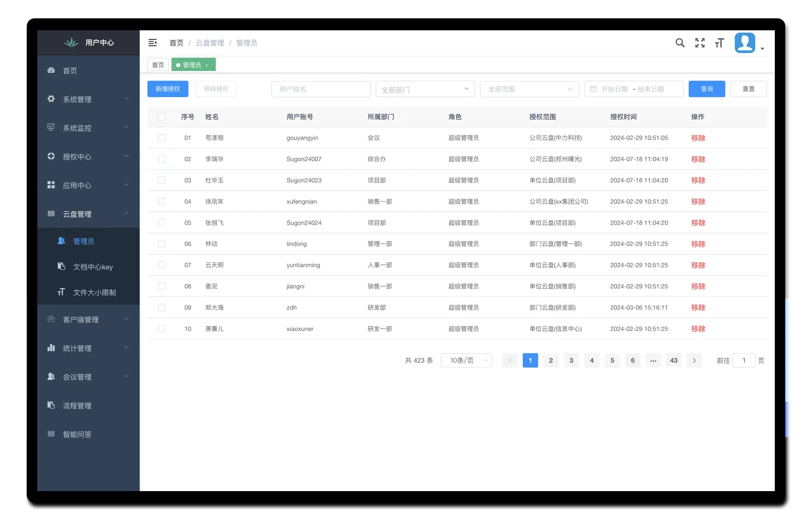The image size is (812, 521).
Task: Collapse the 云盘管理 menu chevron
Action: (126, 213)
